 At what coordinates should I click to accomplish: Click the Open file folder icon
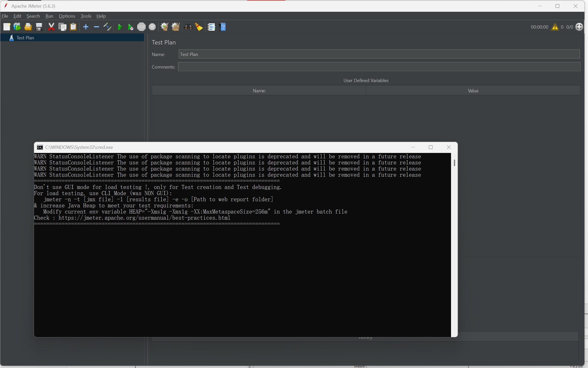tap(28, 27)
